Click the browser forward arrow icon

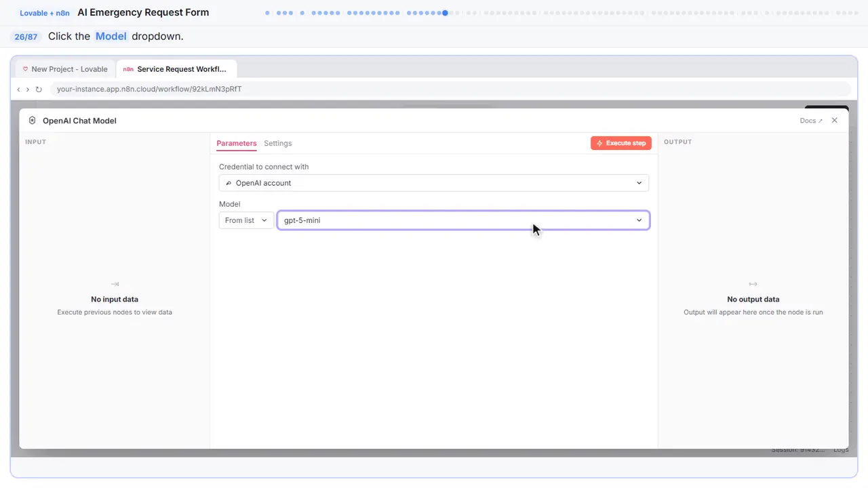28,89
